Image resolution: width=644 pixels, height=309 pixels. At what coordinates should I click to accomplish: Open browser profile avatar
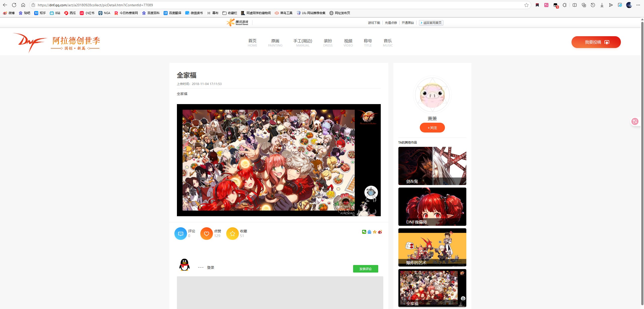(x=629, y=5)
